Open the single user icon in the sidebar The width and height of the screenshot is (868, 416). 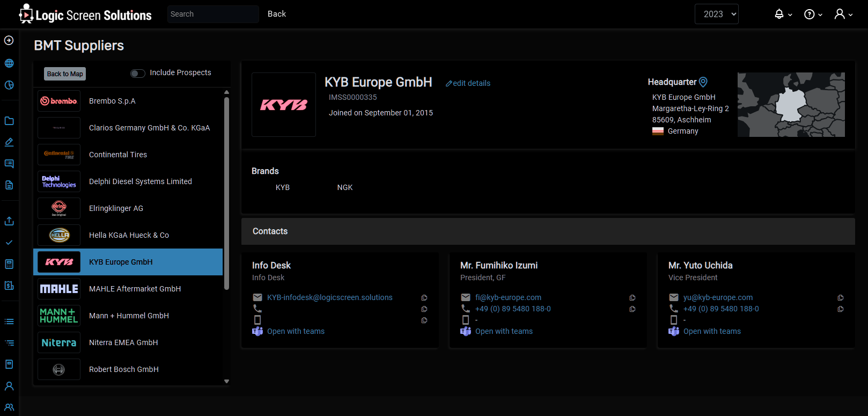coord(9,386)
